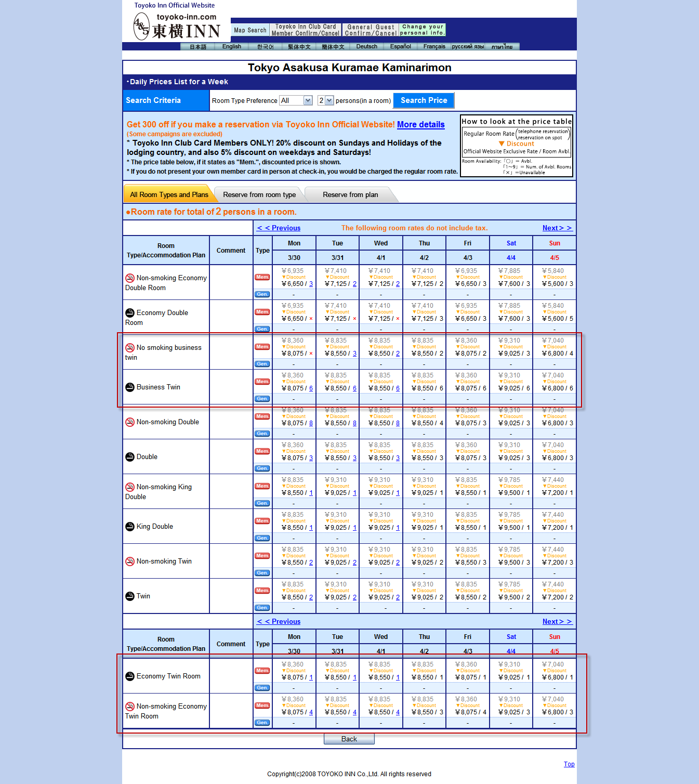Click Non-smoking Economy Double Monday availability link 3
This screenshot has width=699, height=784.
311,284
